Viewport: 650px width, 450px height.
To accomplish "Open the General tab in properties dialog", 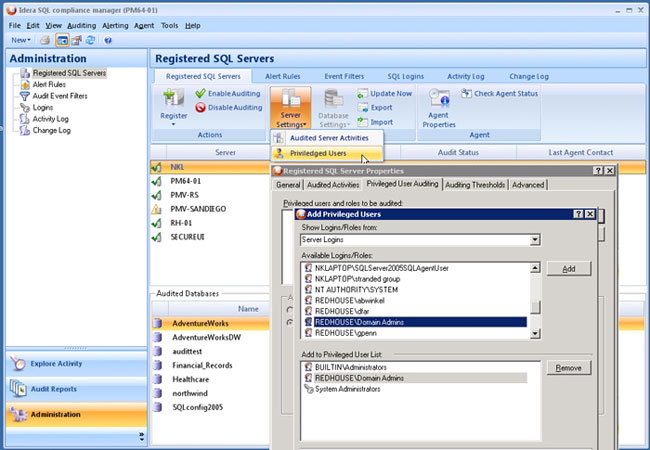I will pos(288,185).
